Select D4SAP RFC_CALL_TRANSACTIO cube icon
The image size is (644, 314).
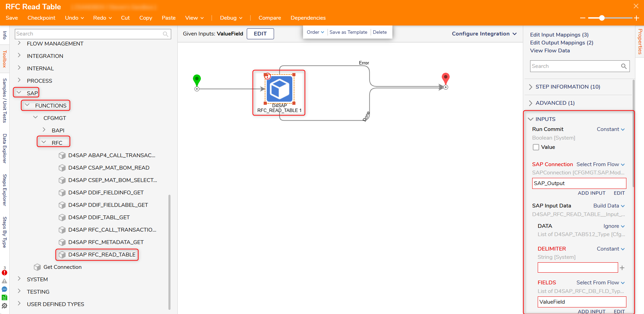(62, 230)
